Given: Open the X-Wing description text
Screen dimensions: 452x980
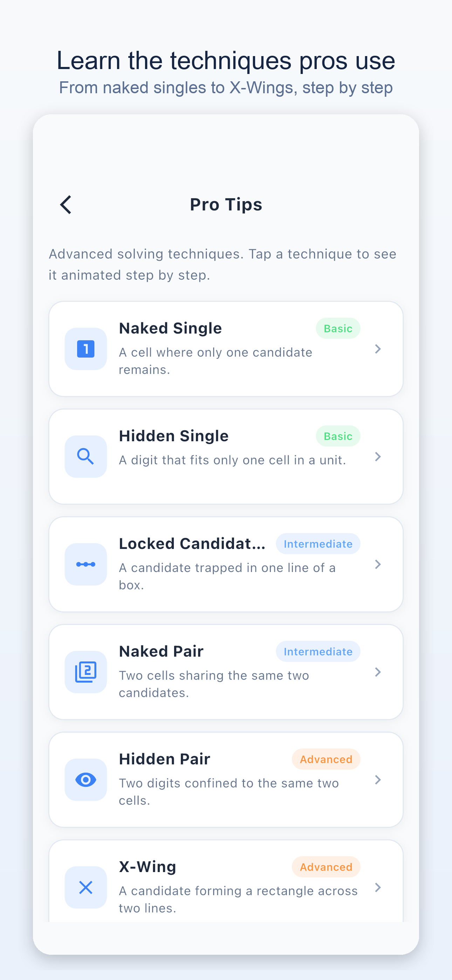Looking at the screenshot, I should click(238, 899).
